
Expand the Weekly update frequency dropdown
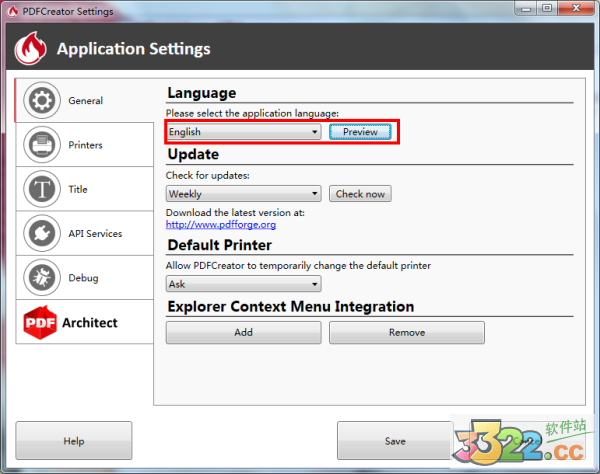tap(243, 194)
